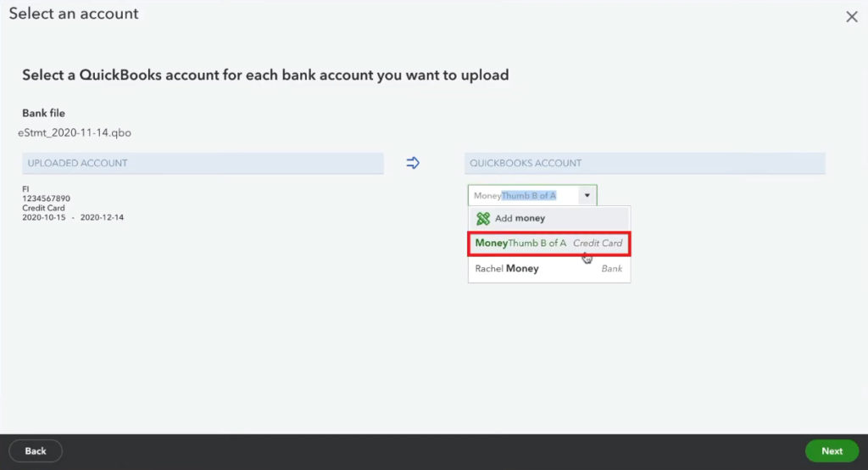
Task: Click the 2020-12-14 end date text
Action: click(x=102, y=217)
